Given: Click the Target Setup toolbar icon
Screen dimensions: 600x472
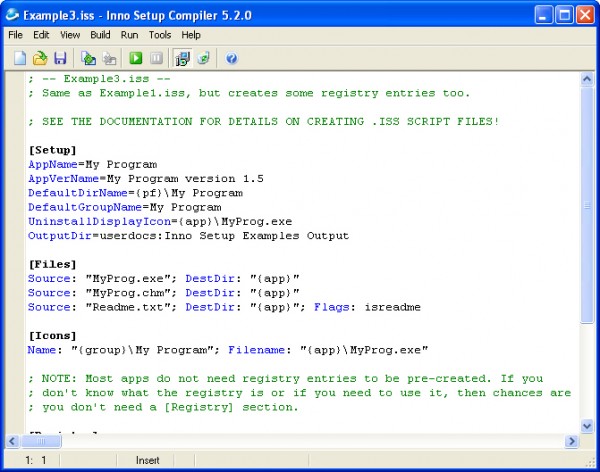Looking at the screenshot, I should pyautogui.click(x=183, y=59).
